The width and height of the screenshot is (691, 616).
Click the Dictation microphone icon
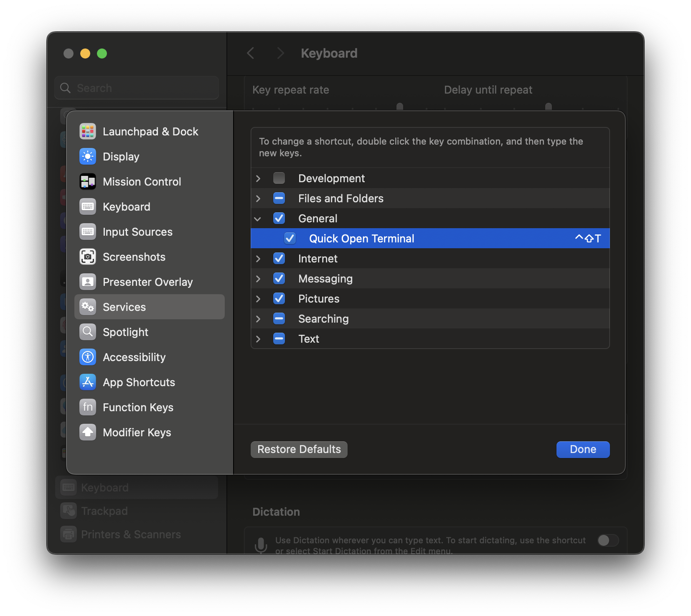tap(261, 545)
